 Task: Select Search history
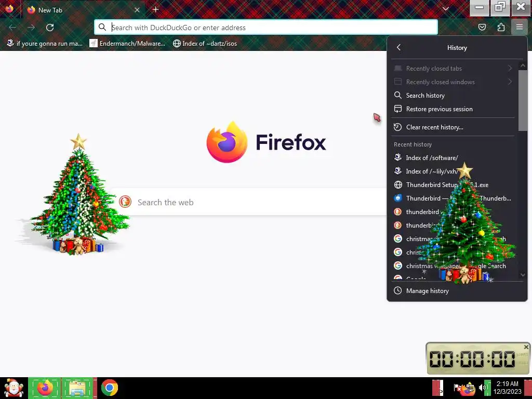(453, 96)
